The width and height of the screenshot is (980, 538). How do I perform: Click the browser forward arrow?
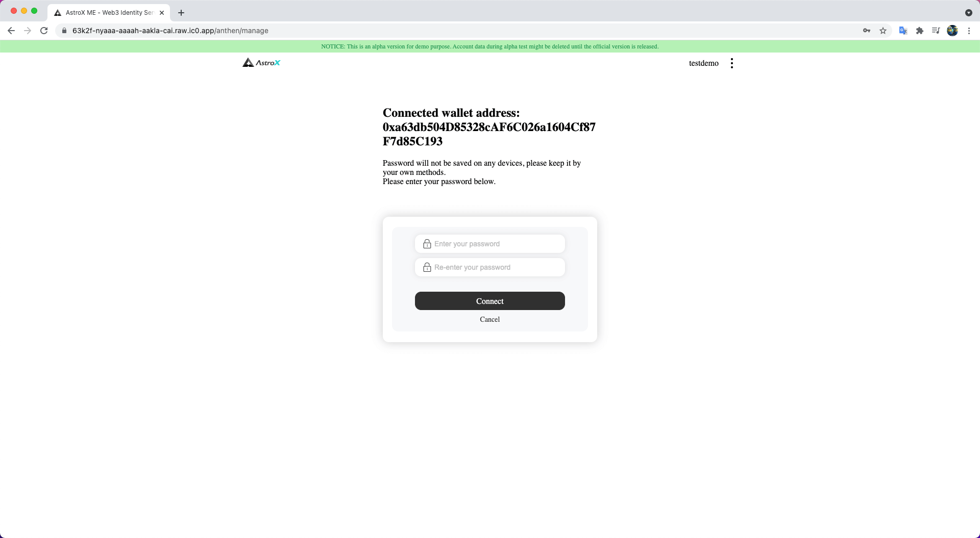click(x=28, y=31)
